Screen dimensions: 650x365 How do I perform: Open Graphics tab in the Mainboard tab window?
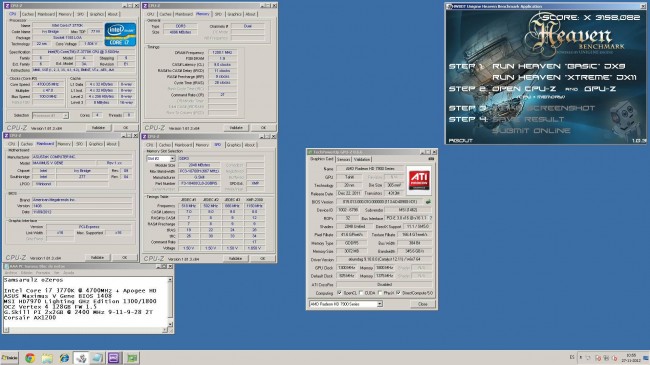click(x=96, y=144)
